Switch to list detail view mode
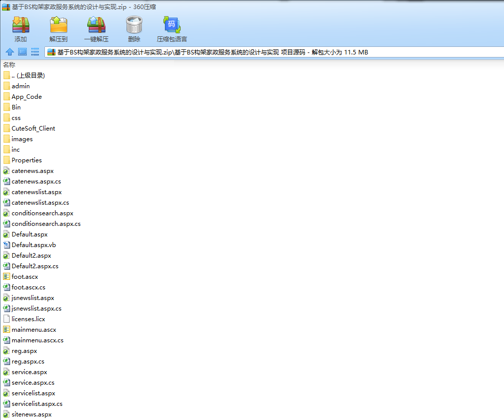This screenshot has height=420, width=504. [x=35, y=52]
